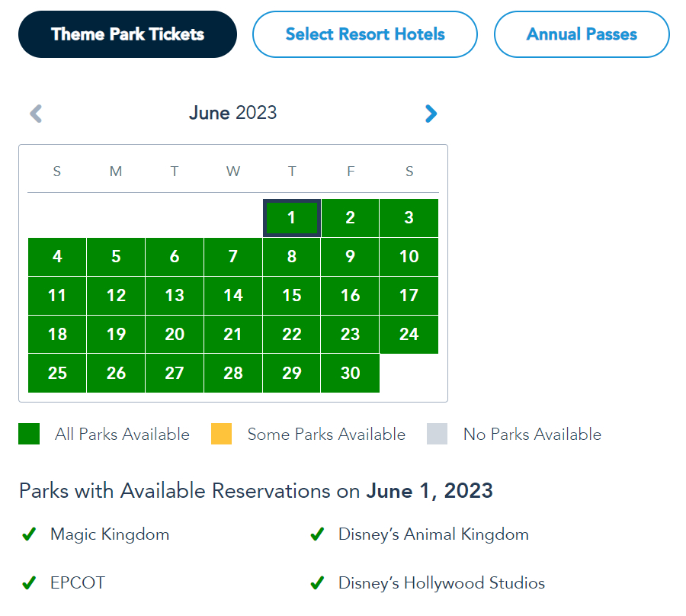Viewport: 686px width, 616px height.
Task: Click the green All Parks Available swatch
Action: (x=29, y=435)
